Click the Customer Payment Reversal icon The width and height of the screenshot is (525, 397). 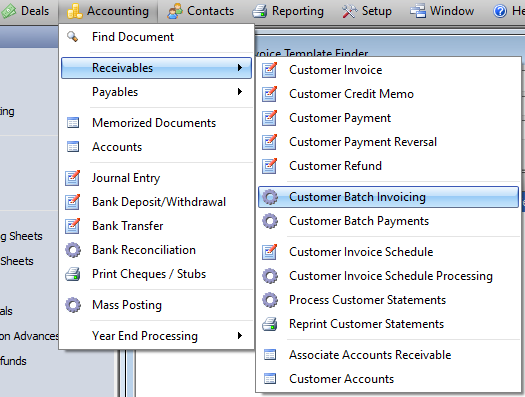pos(270,142)
